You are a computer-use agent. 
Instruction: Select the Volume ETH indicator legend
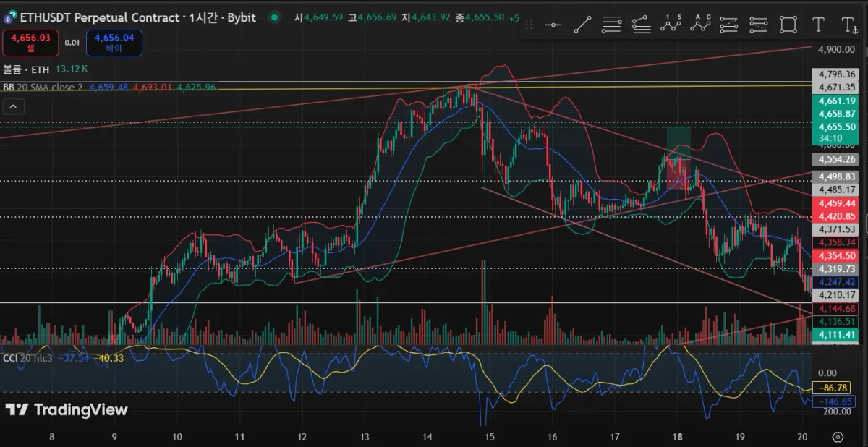[x=25, y=69]
